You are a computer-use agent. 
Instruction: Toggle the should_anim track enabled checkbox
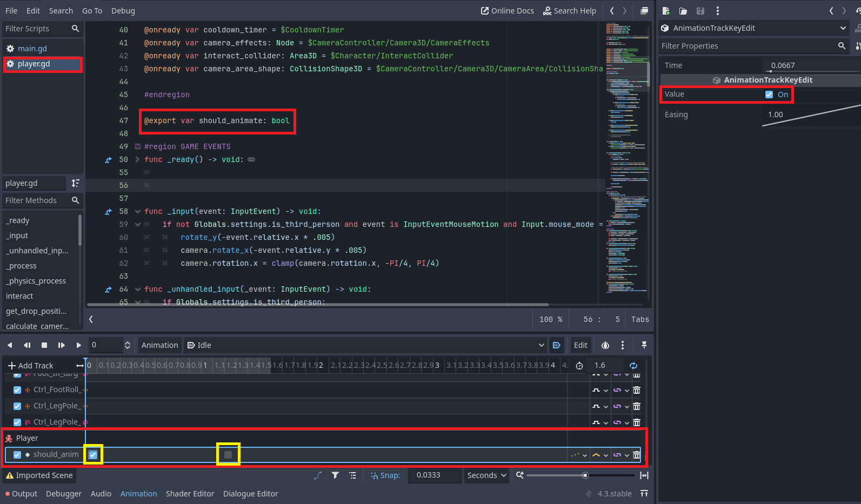[x=17, y=455]
